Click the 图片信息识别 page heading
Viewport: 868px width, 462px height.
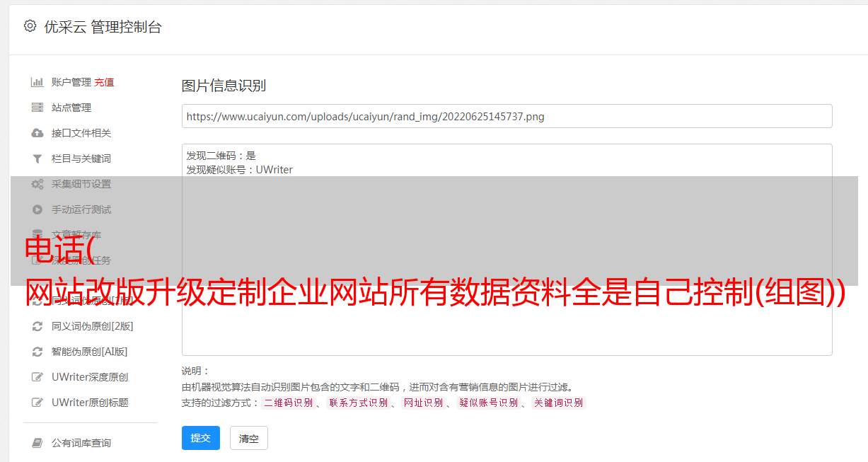click(224, 86)
